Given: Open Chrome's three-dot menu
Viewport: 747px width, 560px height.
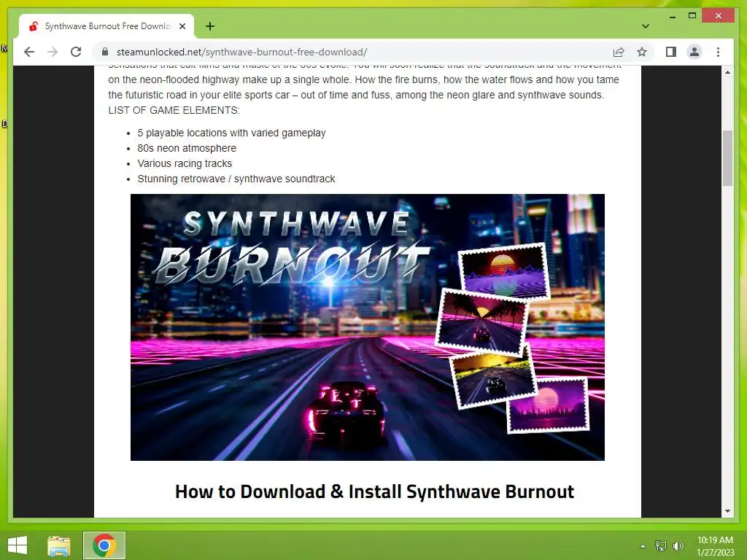Looking at the screenshot, I should pyautogui.click(x=718, y=52).
